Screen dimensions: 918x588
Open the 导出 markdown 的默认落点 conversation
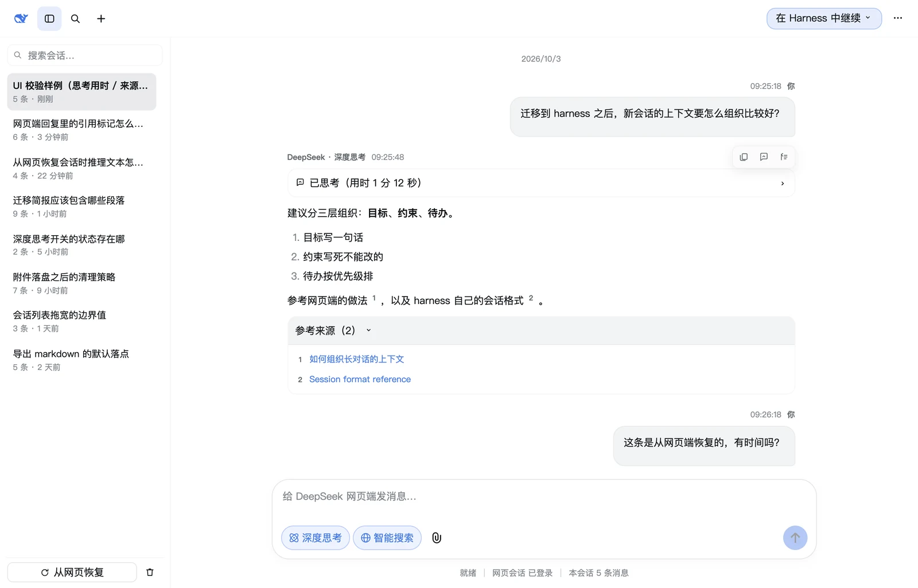tap(81, 360)
